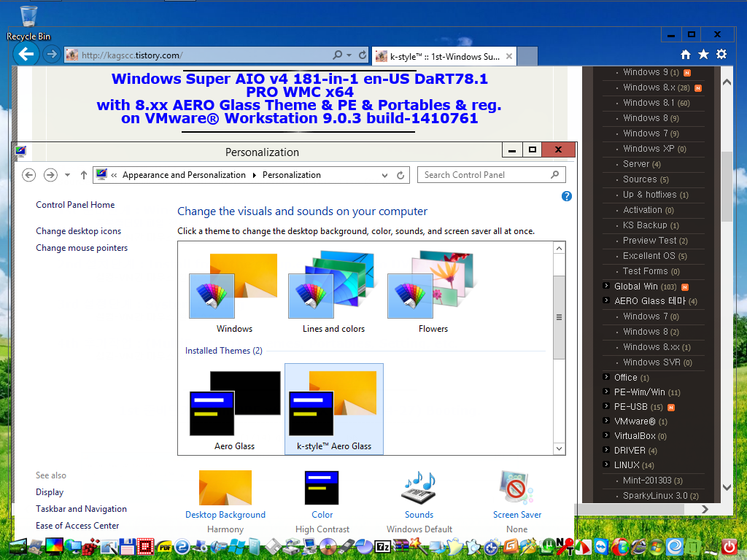Click Change desktop icons
Screen dimensions: 747x560
pyautogui.click(x=79, y=231)
